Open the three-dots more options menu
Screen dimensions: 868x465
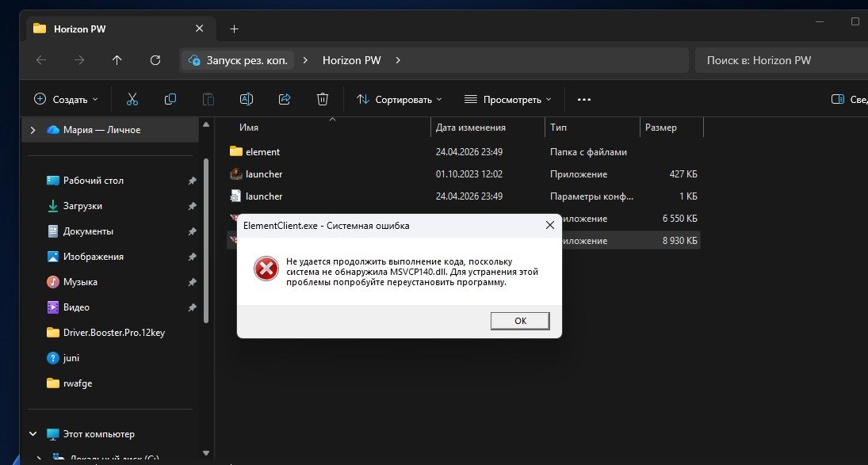[584, 100]
